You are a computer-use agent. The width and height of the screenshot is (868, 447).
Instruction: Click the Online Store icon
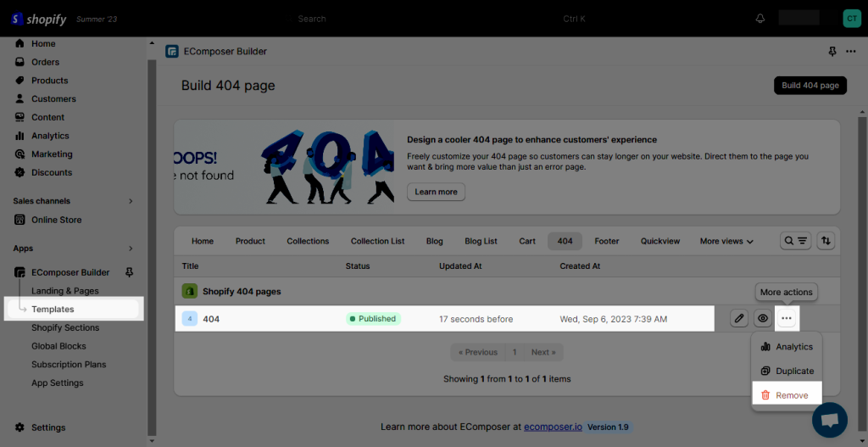point(20,220)
